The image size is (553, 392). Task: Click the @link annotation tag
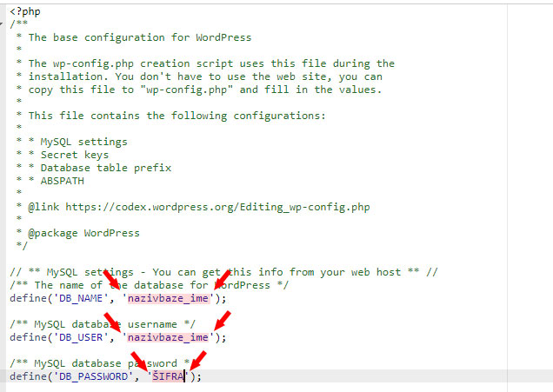click(44, 207)
